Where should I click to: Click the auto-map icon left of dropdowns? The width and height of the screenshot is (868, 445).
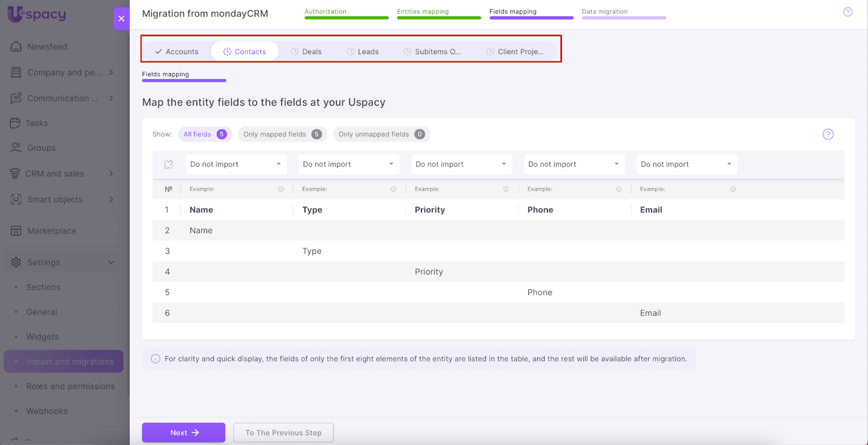point(169,164)
